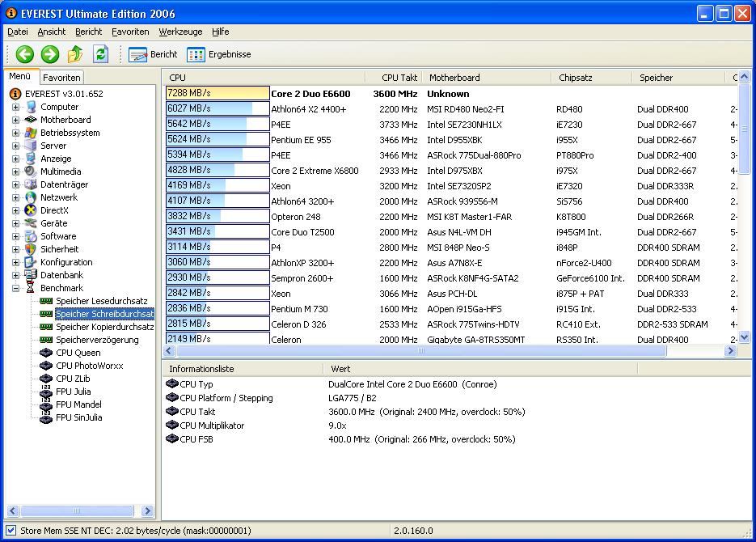The image size is (756, 542).
Task: Select the Core 2 Duo E6600 result row
Action: tap(451, 94)
